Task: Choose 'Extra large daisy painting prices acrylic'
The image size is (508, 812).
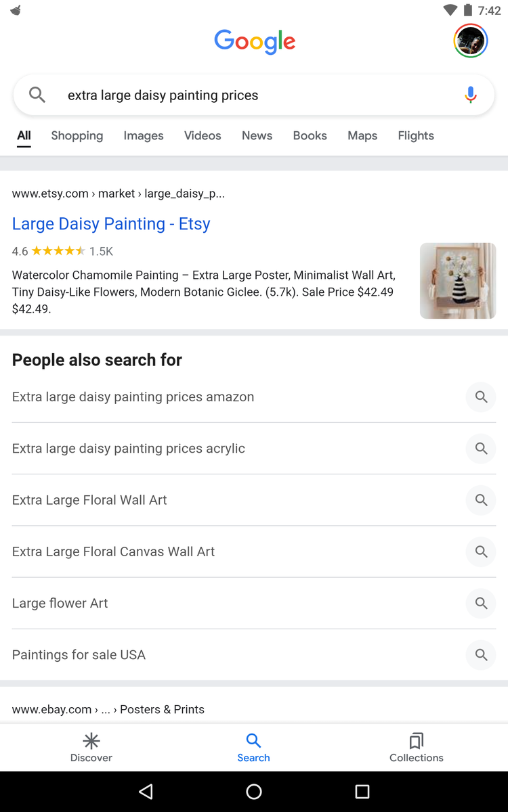Action: pyautogui.click(x=129, y=449)
